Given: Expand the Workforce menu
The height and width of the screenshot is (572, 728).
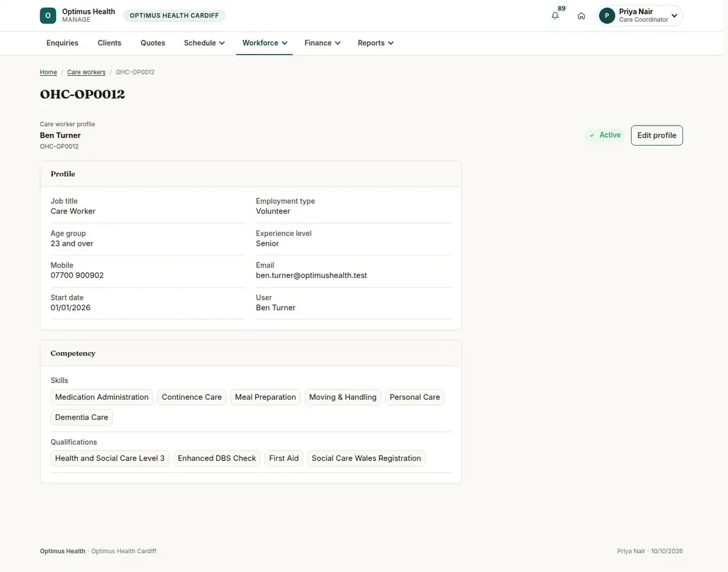Looking at the screenshot, I should pyautogui.click(x=265, y=43).
